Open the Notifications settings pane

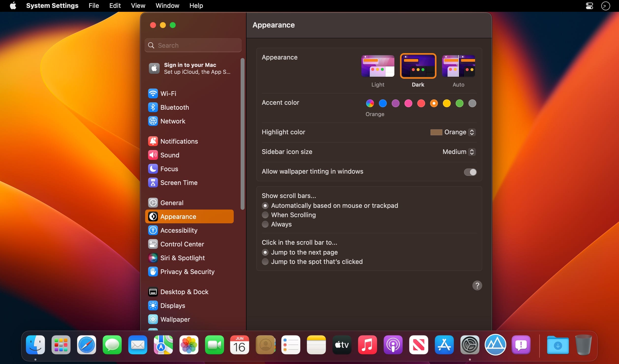click(x=179, y=141)
